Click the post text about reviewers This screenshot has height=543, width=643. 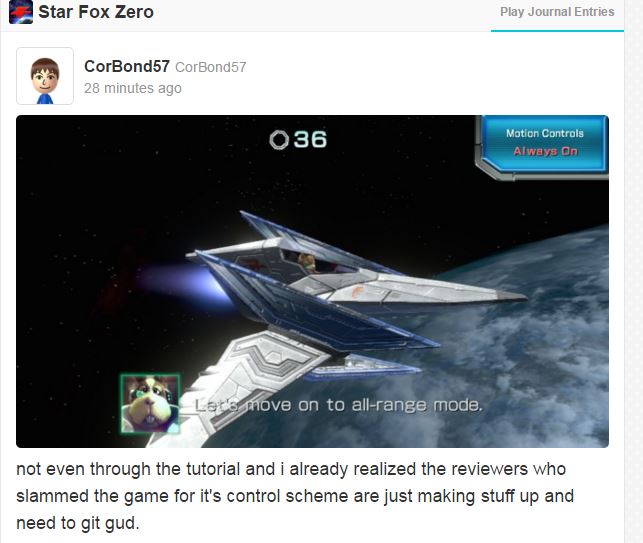pyautogui.click(x=294, y=496)
